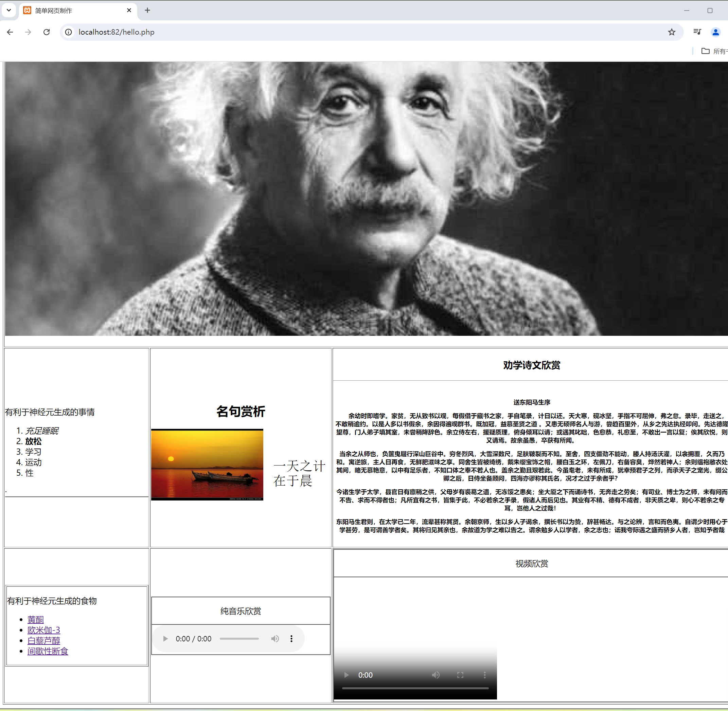728x711 pixels.
Task: Click the audio player progress slider
Action: tap(239, 639)
